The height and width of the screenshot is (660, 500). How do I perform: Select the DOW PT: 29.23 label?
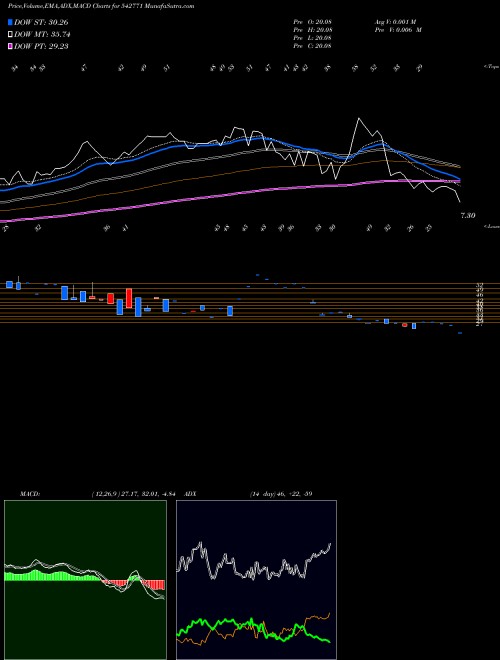pyautogui.click(x=41, y=46)
